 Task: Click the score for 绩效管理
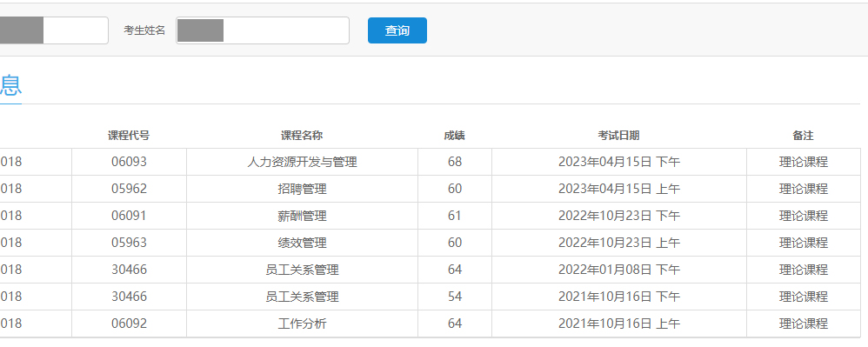[x=455, y=243]
